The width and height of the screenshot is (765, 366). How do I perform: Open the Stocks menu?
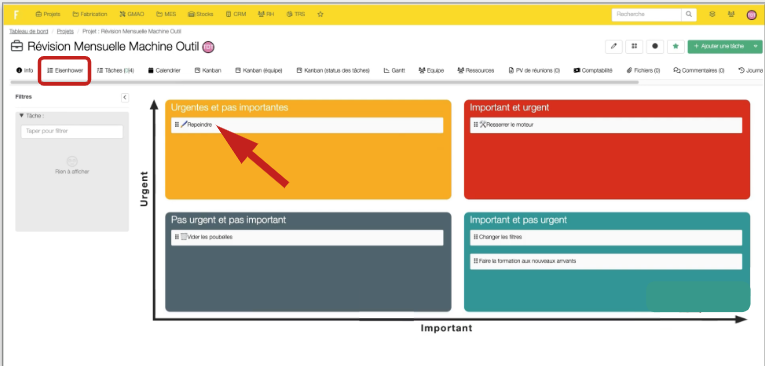pyautogui.click(x=201, y=15)
